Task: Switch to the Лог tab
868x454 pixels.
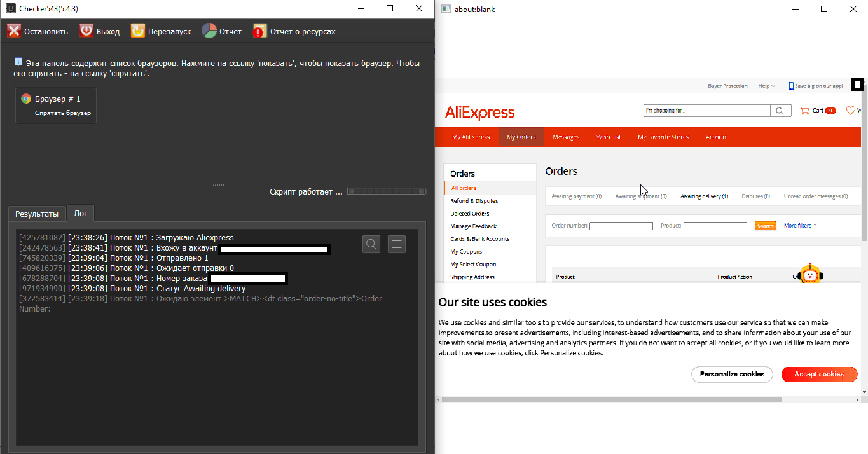Action: click(x=81, y=214)
